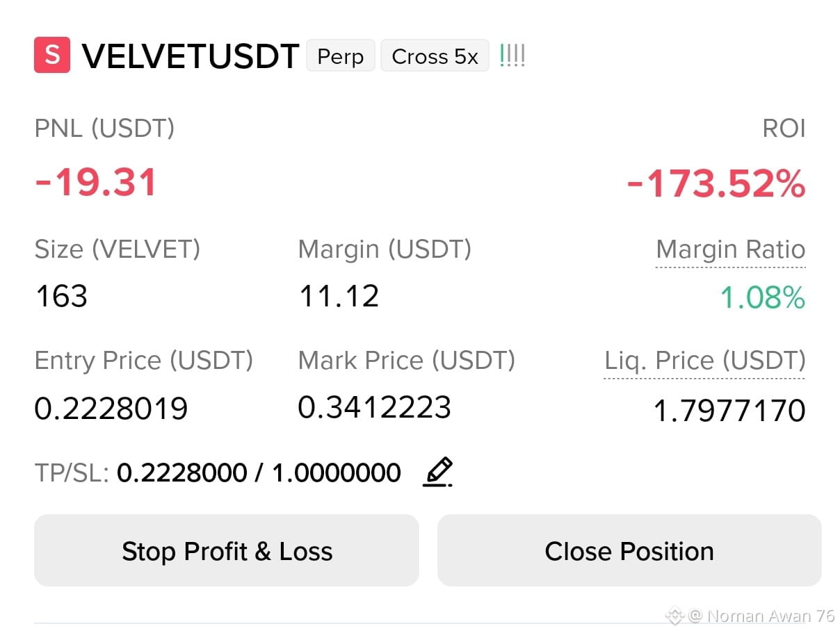
Task: Tap the ROI value -173.52%
Action: [716, 185]
